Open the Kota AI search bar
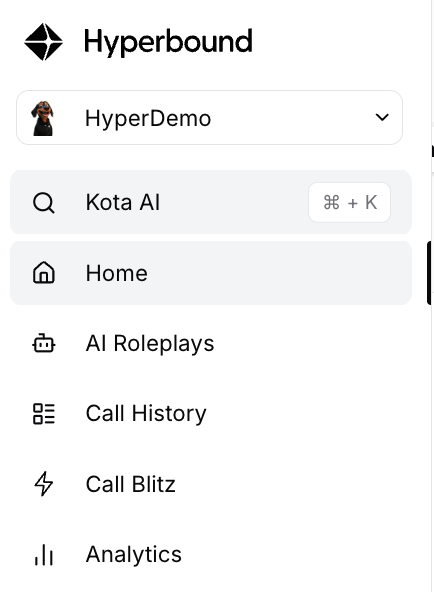This screenshot has width=434, height=592. point(211,202)
